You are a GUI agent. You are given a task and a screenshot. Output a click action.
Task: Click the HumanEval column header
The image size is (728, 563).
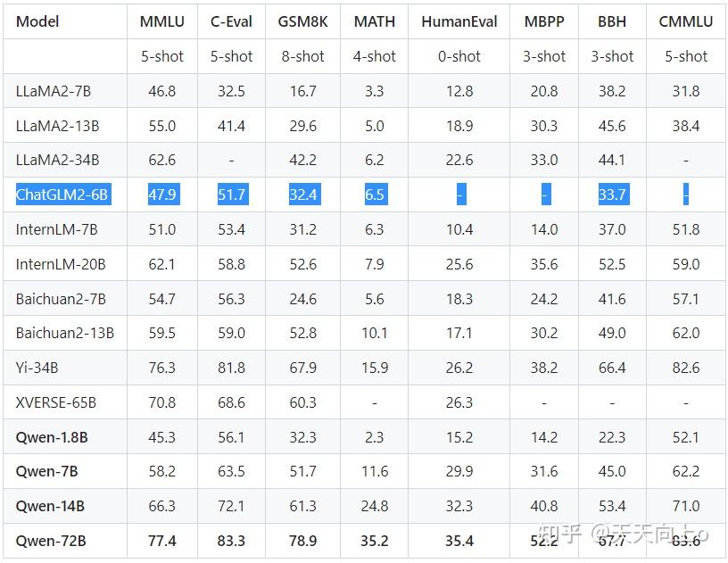459,21
